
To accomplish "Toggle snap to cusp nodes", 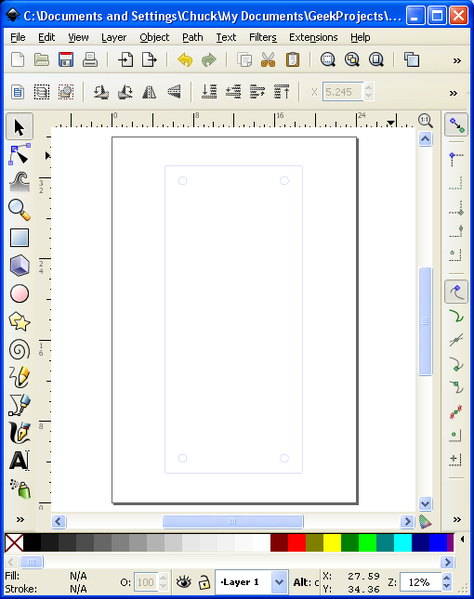I will 456,364.
